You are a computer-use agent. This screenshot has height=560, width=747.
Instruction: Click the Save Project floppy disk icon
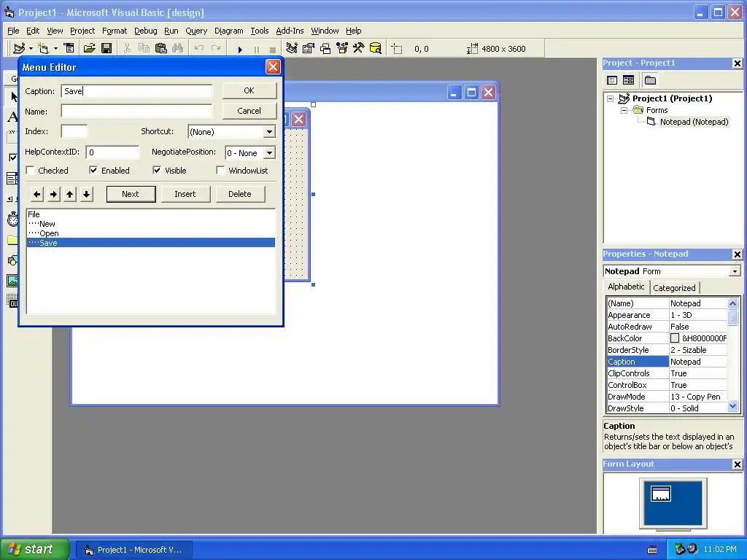point(107,48)
